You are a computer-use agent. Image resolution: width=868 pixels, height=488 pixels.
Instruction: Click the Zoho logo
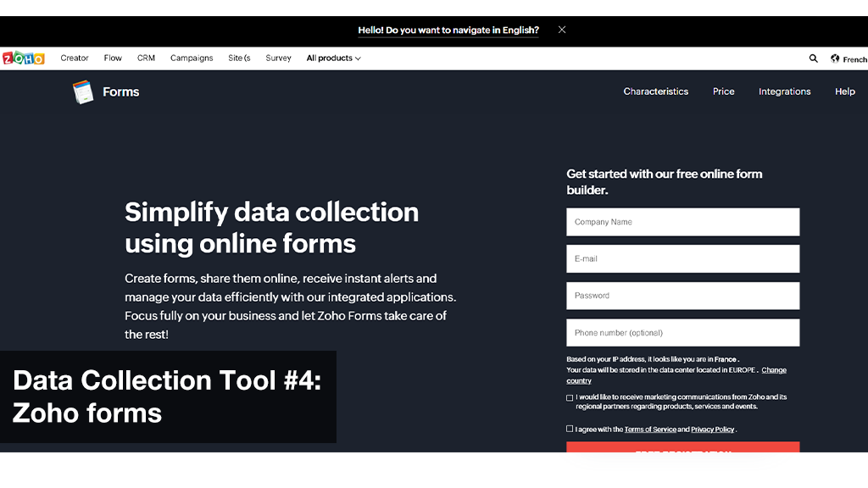pyautogui.click(x=23, y=58)
